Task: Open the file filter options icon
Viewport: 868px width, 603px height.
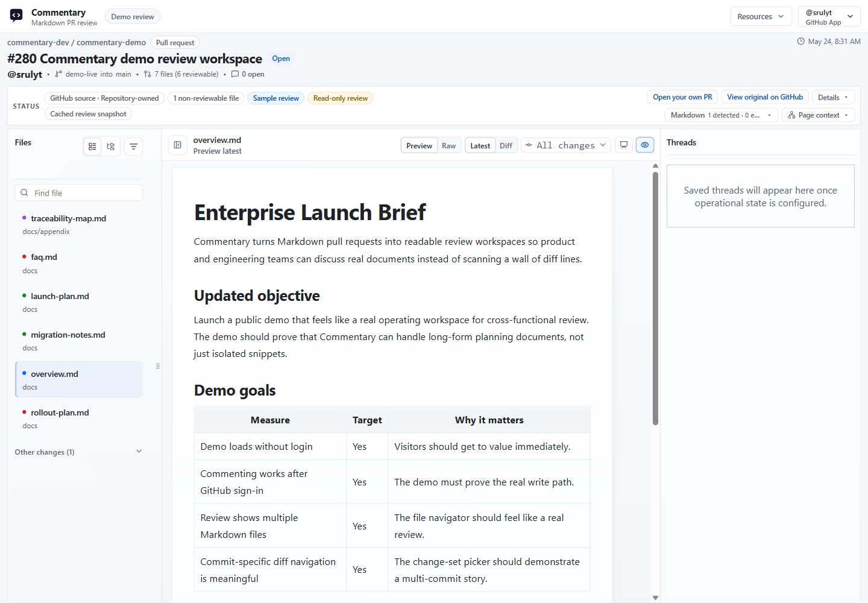Action: [134, 147]
